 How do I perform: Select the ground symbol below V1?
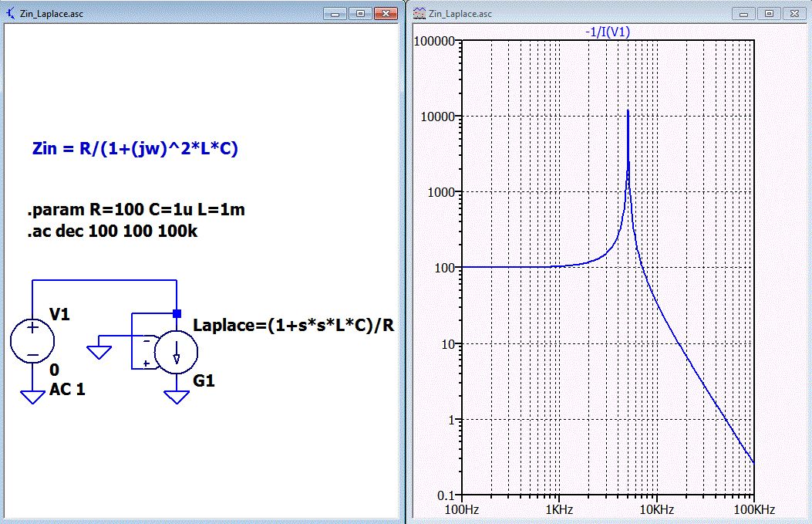[32, 397]
